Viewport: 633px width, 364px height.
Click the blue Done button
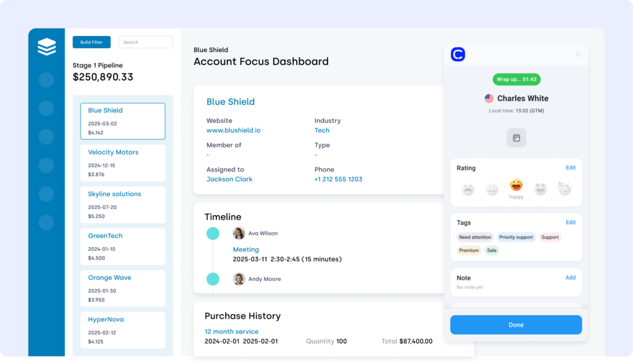[x=516, y=325]
